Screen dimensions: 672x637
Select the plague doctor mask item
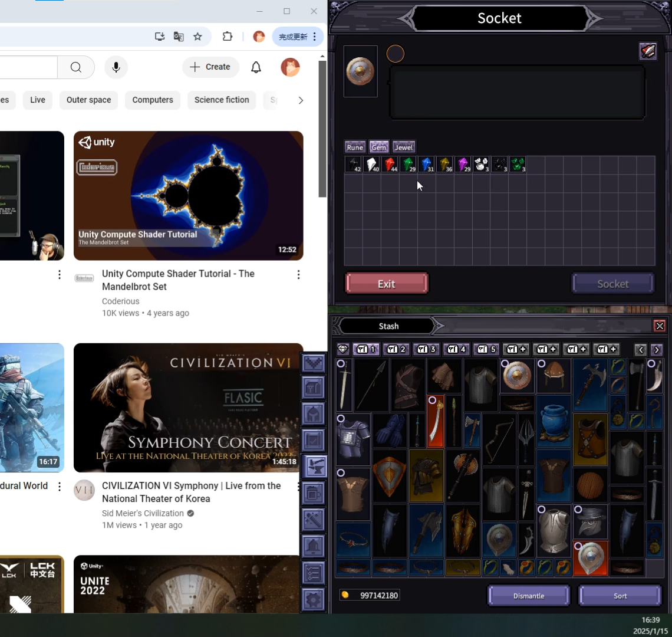click(x=590, y=522)
